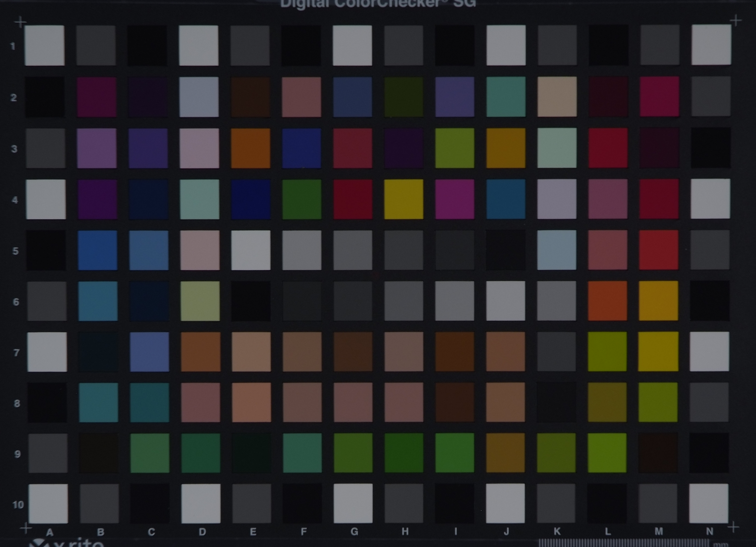Click the red patch at M5

[x=659, y=250]
